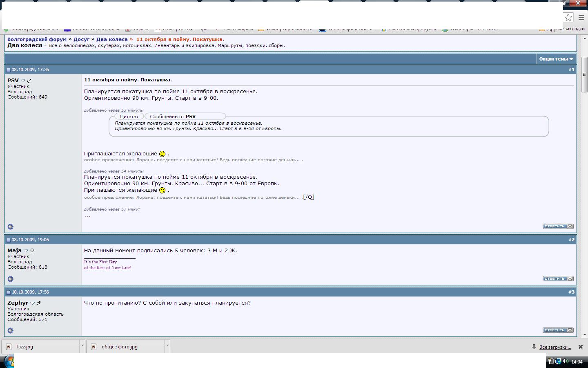Image resolution: width=588 pixels, height=368 pixels.
Task: Go to the Досуг forum section
Action: click(x=81, y=39)
